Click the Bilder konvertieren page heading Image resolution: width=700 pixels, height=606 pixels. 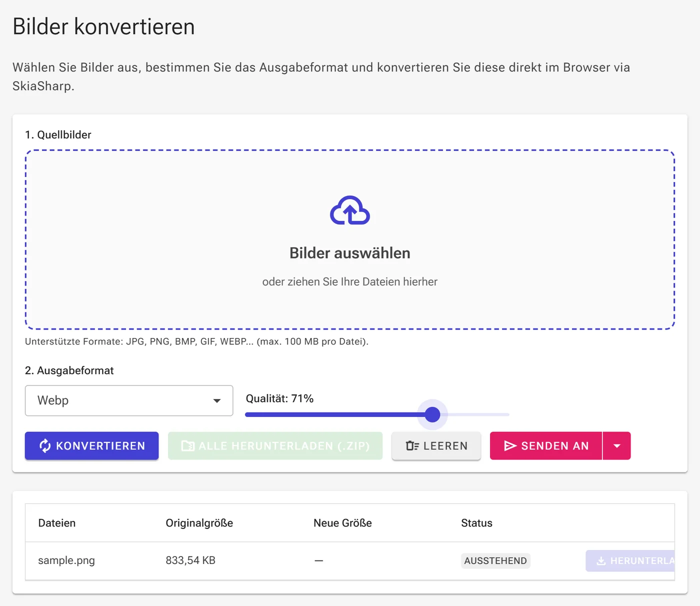[x=103, y=26]
